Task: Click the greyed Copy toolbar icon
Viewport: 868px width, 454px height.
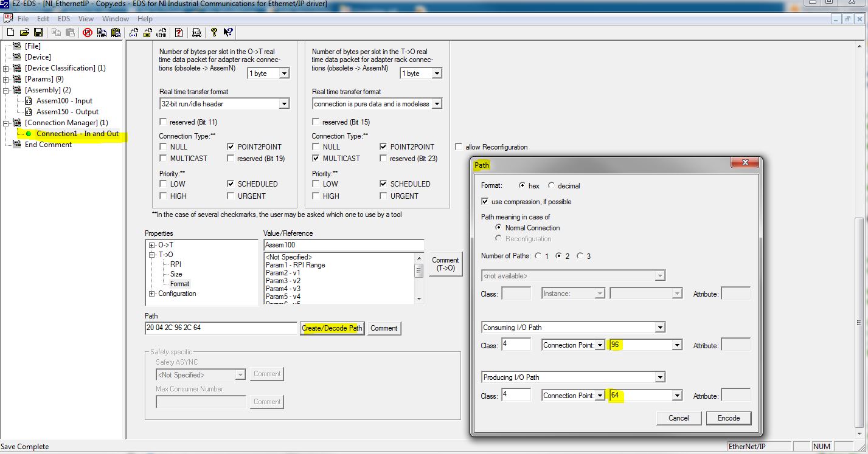Action: pos(57,32)
